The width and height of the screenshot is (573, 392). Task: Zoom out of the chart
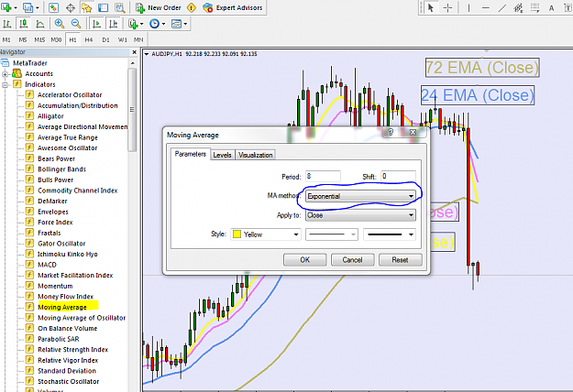[x=76, y=24]
